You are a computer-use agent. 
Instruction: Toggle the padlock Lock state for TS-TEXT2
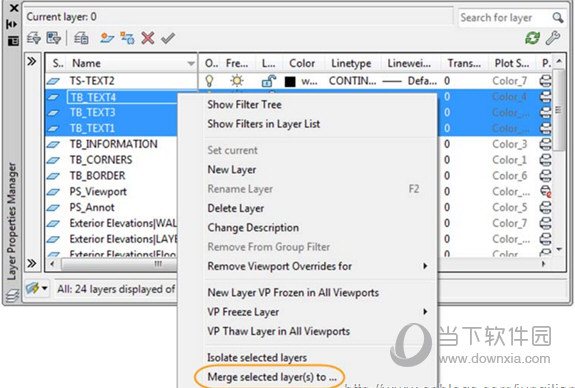point(268,81)
